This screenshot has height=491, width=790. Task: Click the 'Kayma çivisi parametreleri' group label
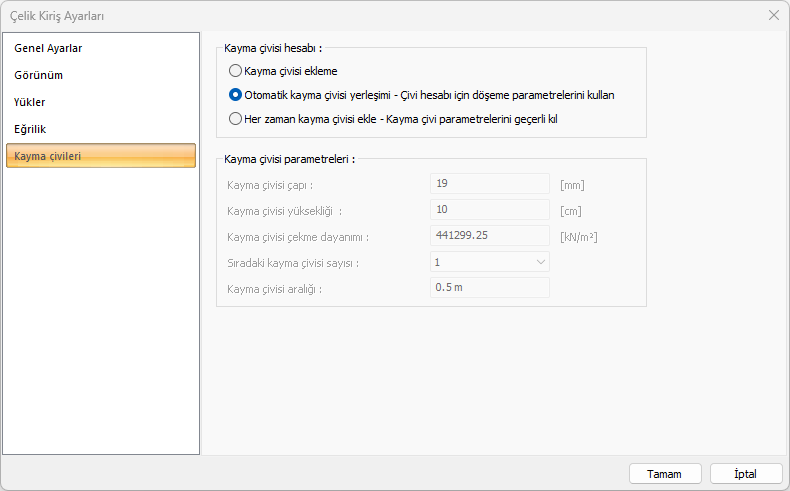pyautogui.click(x=291, y=158)
